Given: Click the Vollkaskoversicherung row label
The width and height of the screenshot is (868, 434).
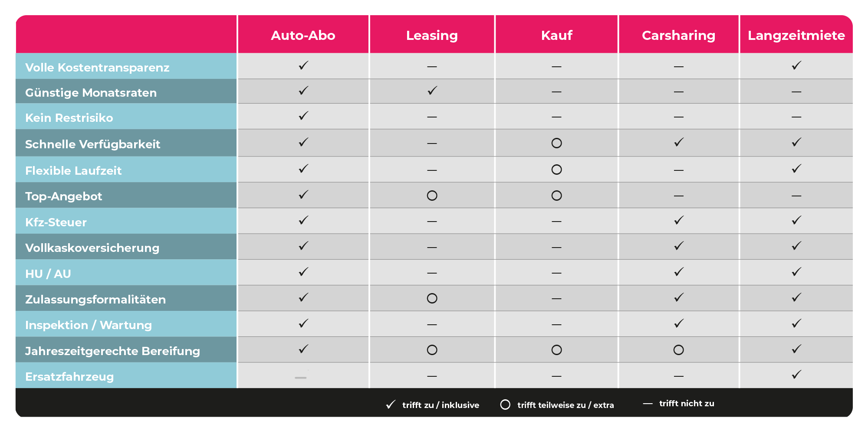Looking at the screenshot, I should tap(92, 248).
